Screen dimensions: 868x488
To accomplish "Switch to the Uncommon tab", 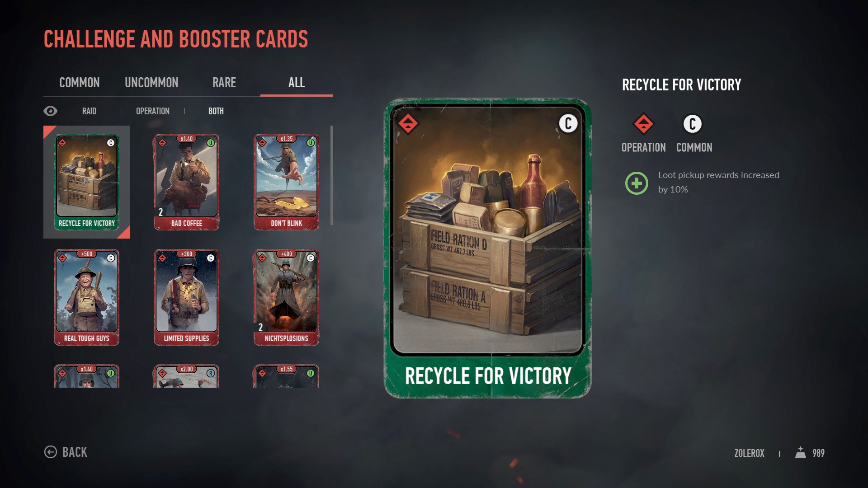I will coord(151,83).
